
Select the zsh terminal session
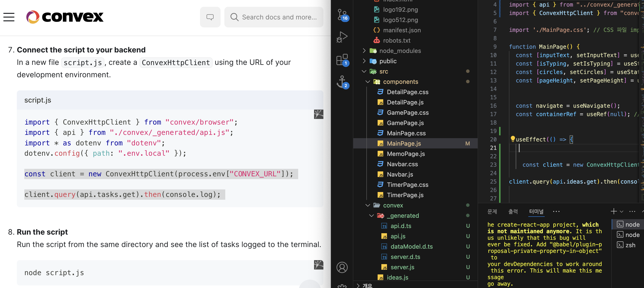coord(630,245)
